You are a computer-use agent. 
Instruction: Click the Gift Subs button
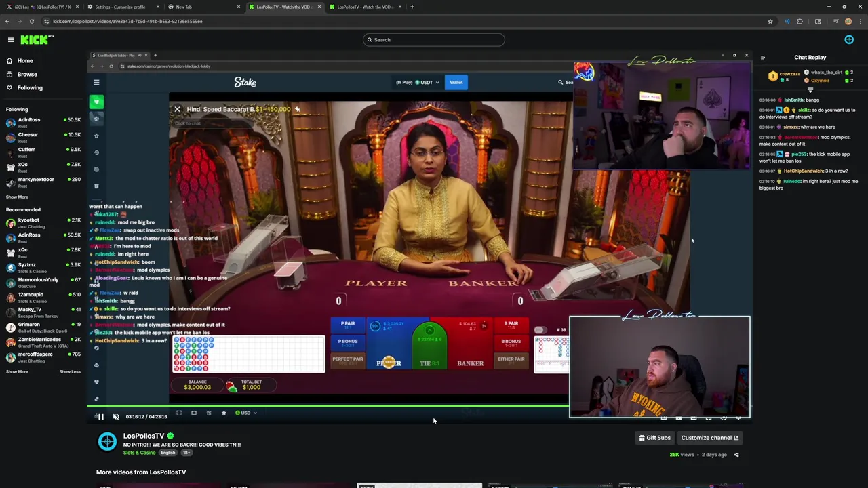coord(654,438)
